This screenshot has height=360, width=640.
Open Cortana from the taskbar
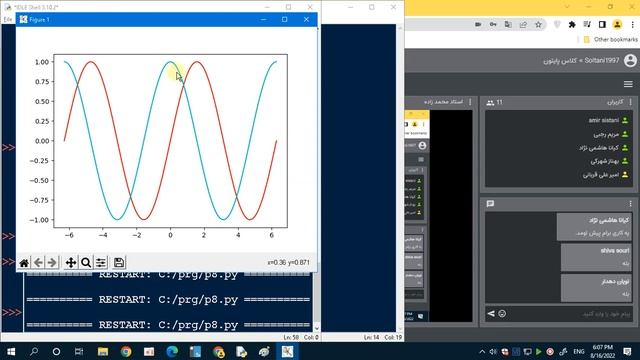pyautogui.click(x=56, y=351)
